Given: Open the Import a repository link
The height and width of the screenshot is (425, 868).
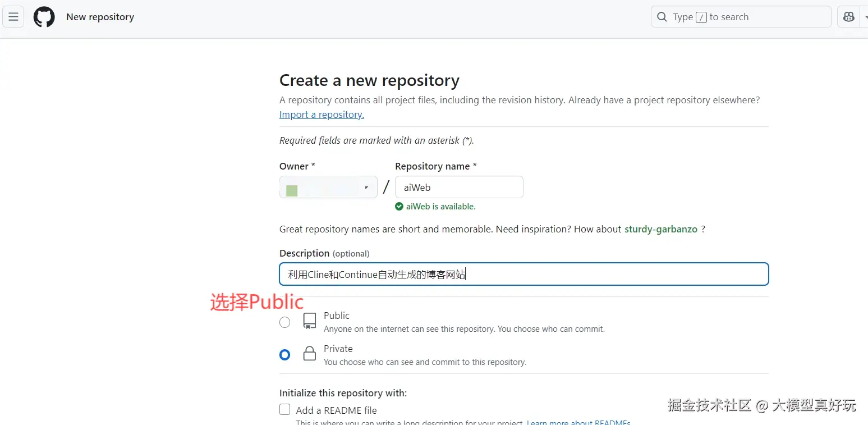Looking at the screenshot, I should click(322, 114).
